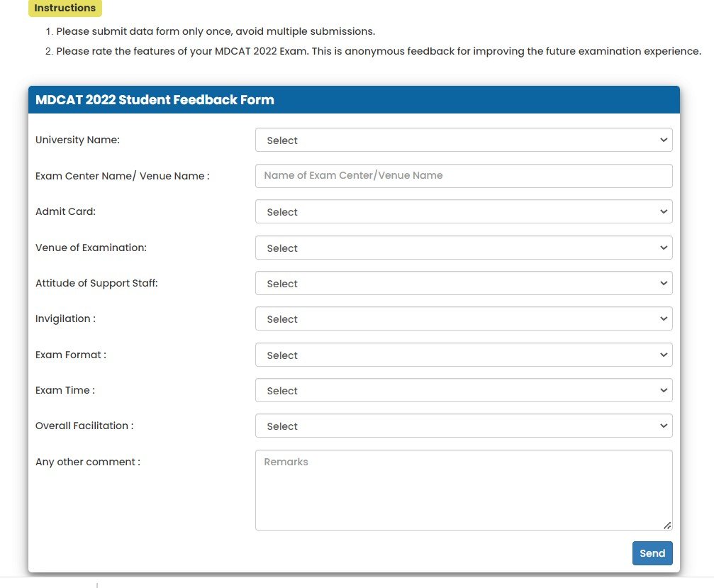This screenshot has height=588, width=714.
Task: Open the University Name dropdown
Action: (464, 140)
